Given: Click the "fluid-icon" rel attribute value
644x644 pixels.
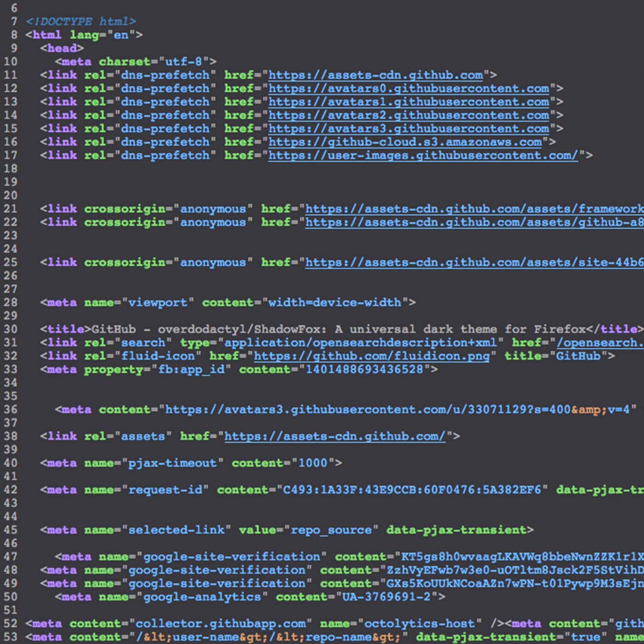Looking at the screenshot, I should (x=158, y=356).
